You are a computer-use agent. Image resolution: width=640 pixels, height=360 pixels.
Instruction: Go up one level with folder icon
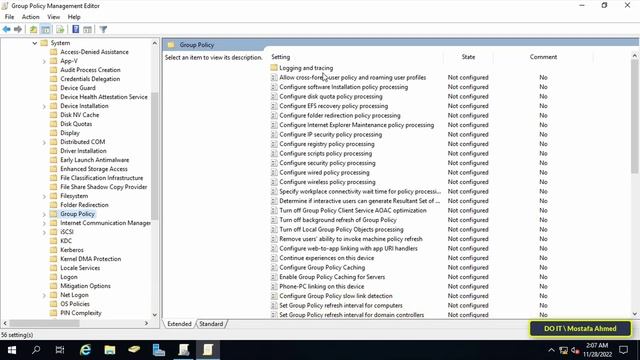coord(33,29)
